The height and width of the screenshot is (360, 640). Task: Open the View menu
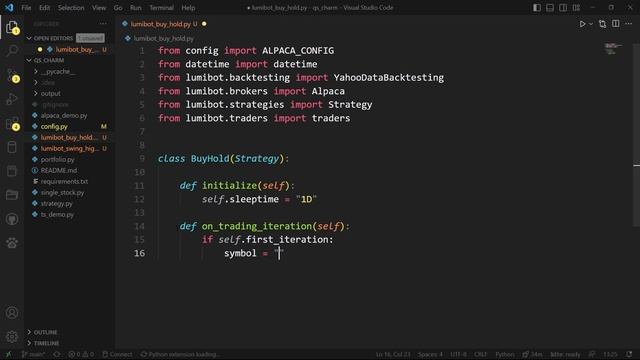pos(99,8)
